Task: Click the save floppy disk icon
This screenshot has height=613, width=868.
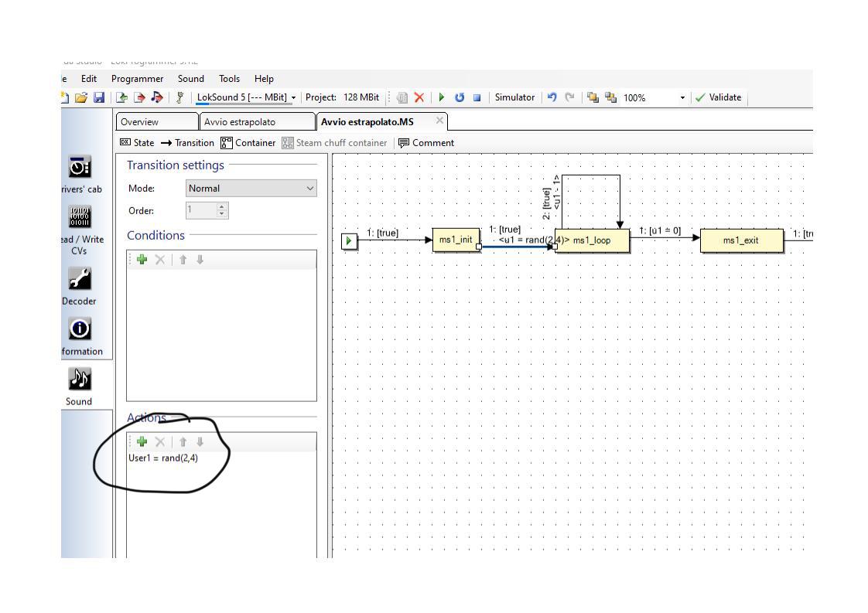Action: (99, 97)
